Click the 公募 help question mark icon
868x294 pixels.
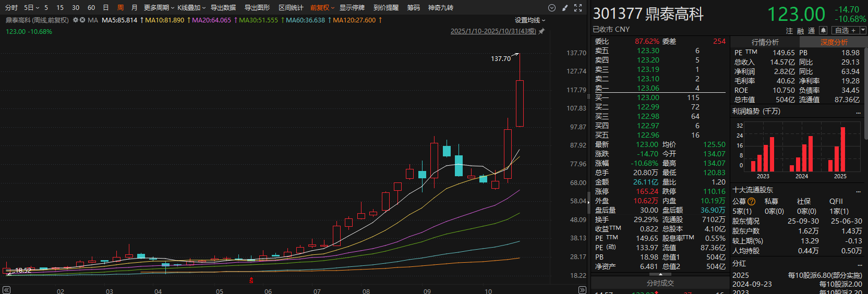coord(751,201)
